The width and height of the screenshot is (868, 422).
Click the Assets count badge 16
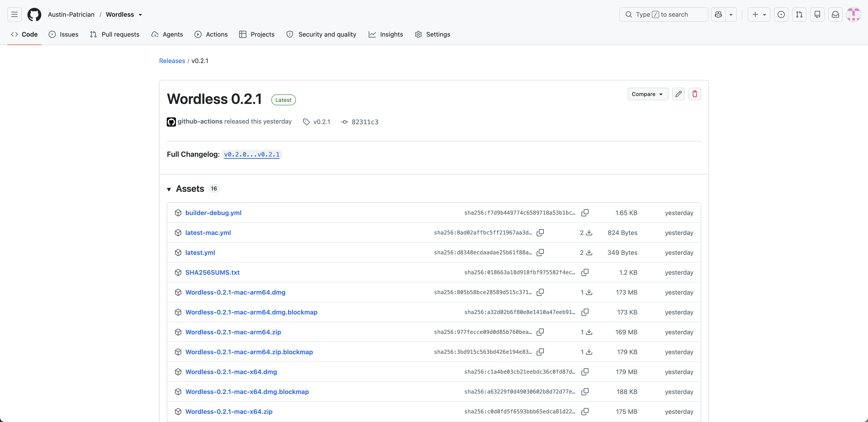pos(214,189)
